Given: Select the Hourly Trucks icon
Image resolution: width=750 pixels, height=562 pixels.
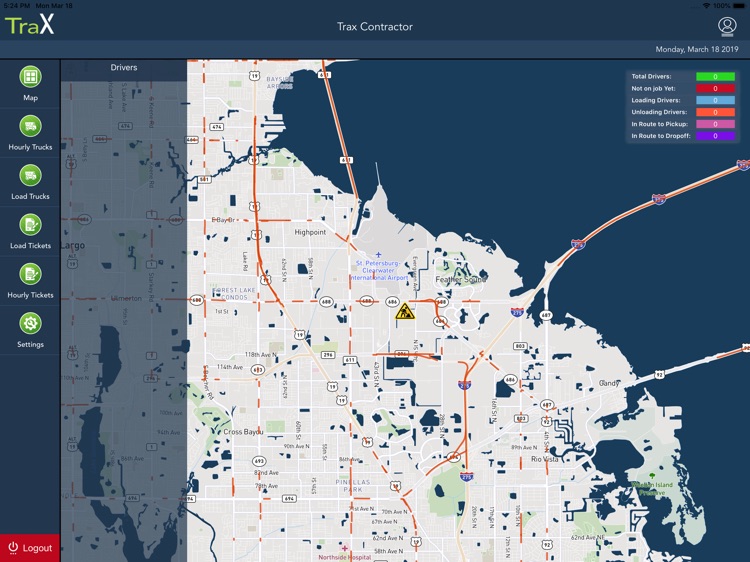Looking at the screenshot, I should tap(30, 126).
